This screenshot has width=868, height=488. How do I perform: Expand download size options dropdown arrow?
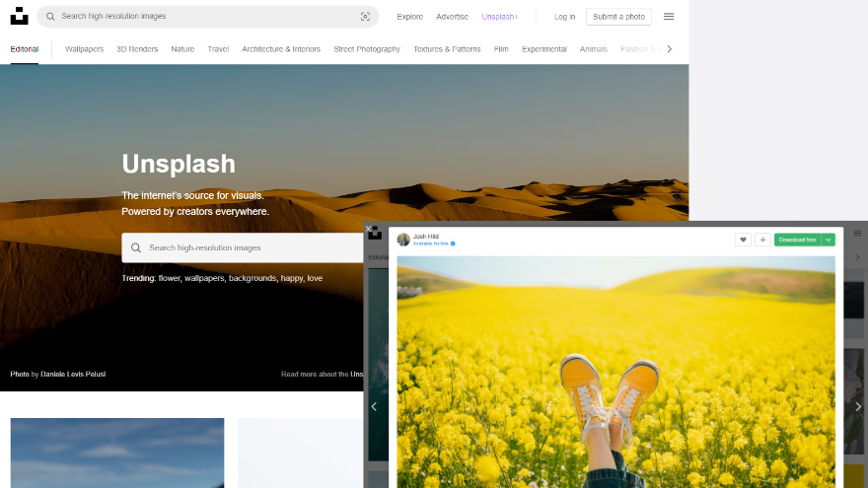click(x=829, y=240)
